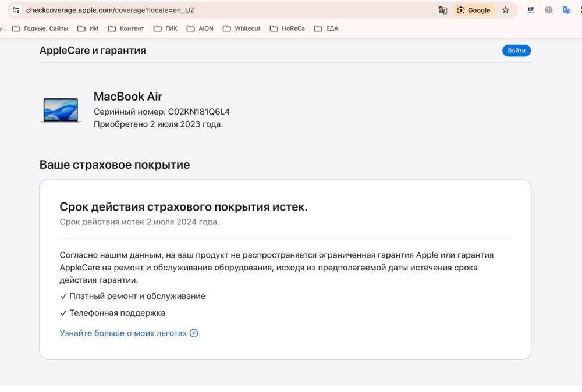Click the Google Lens button
Image resolution: width=582 pixels, height=392 pixels.
474,10
